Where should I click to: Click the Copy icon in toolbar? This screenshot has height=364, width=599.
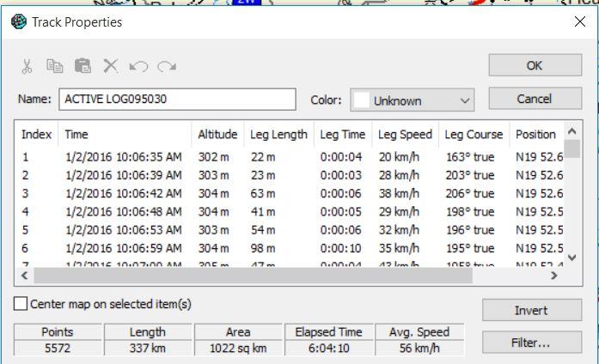(x=54, y=66)
